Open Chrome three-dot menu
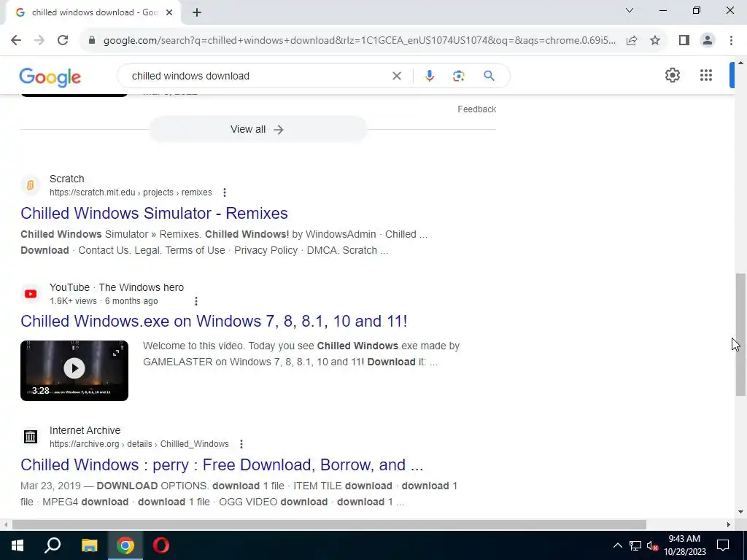Viewport: 747px width, 560px height. click(731, 41)
